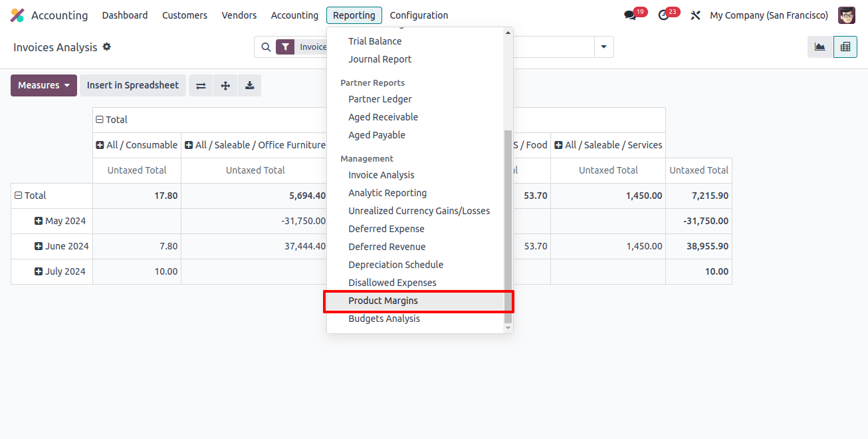Select Budgets Analysis
This screenshot has height=439, width=868.
point(415,319)
